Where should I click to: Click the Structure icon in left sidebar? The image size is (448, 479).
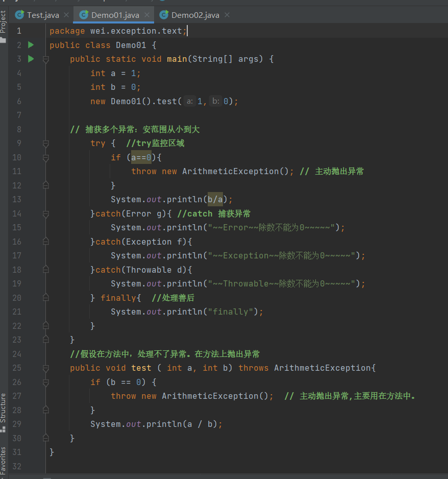point(3,429)
